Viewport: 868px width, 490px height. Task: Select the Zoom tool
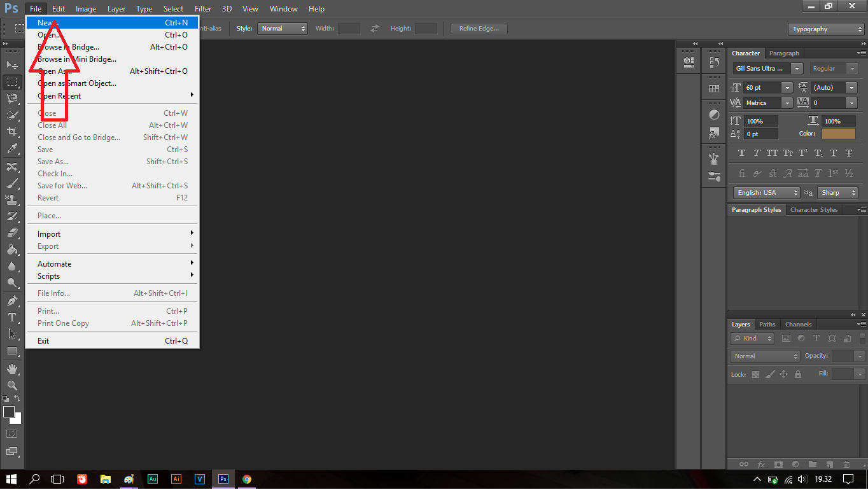point(12,385)
